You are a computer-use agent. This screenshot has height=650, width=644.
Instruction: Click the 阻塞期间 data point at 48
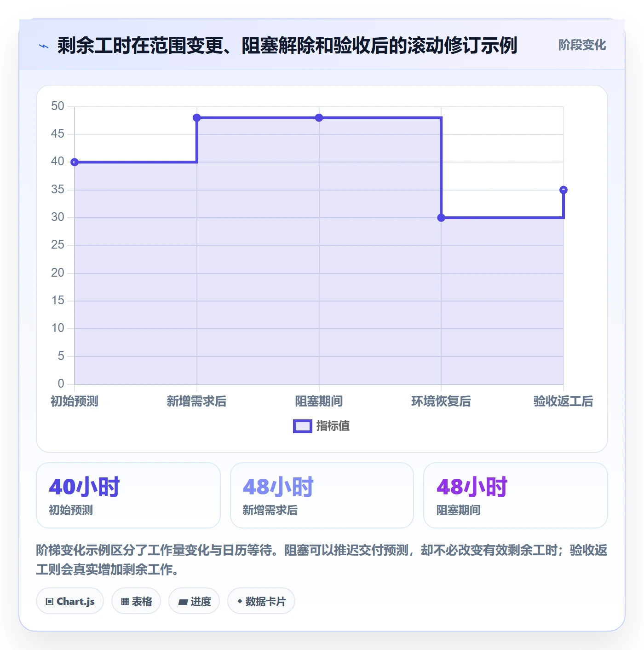tap(319, 118)
